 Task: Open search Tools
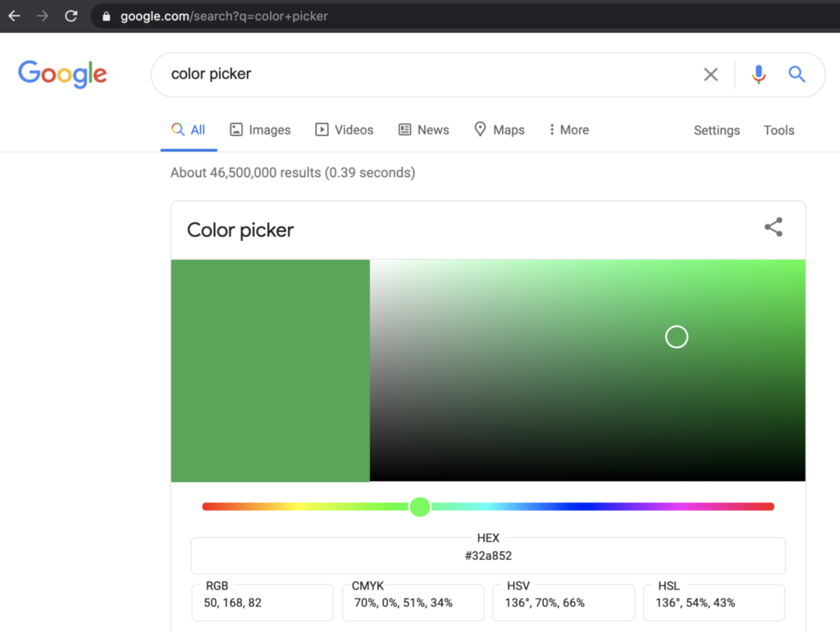(778, 130)
